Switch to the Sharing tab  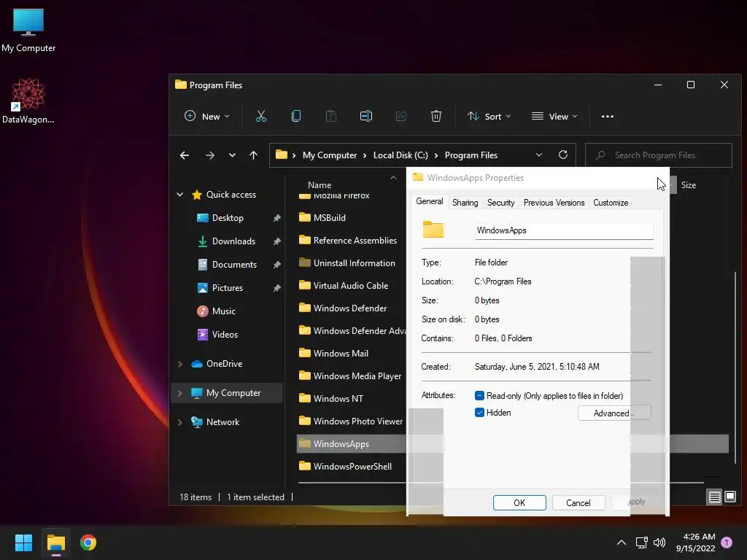(465, 203)
